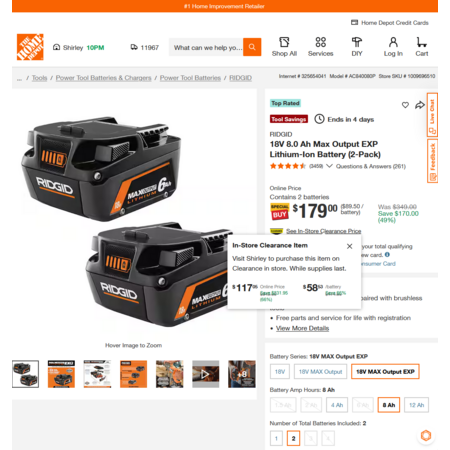Select 1 total battery included option
The image size is (450, 450).
[276, 438]
